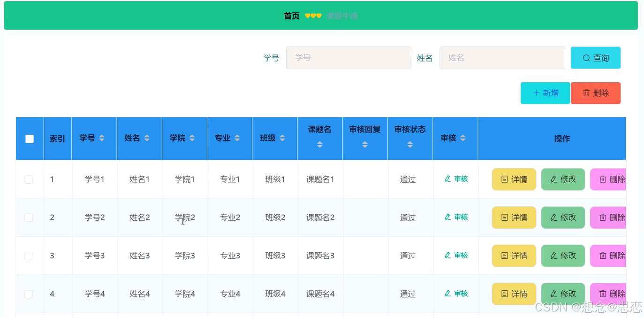Click cell 学号2
The image size is (644, 318).
95,217
